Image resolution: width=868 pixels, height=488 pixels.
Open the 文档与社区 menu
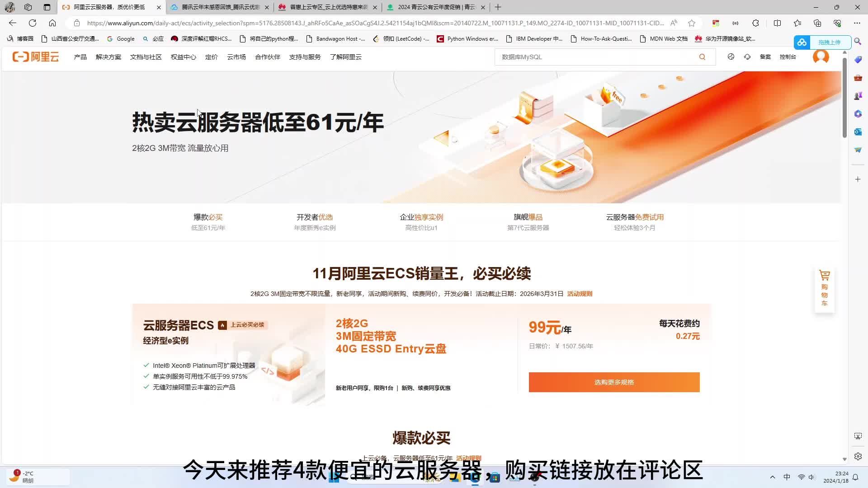(146, 57)
